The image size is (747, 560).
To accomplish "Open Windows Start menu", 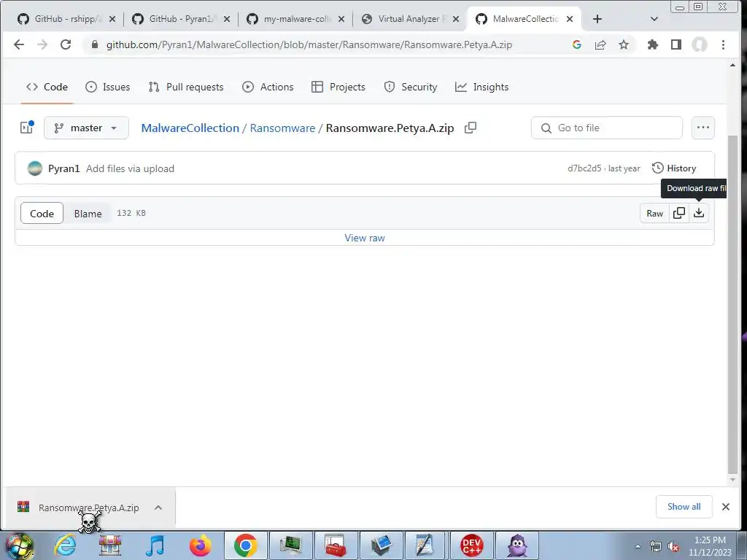I will click(19, 545).
